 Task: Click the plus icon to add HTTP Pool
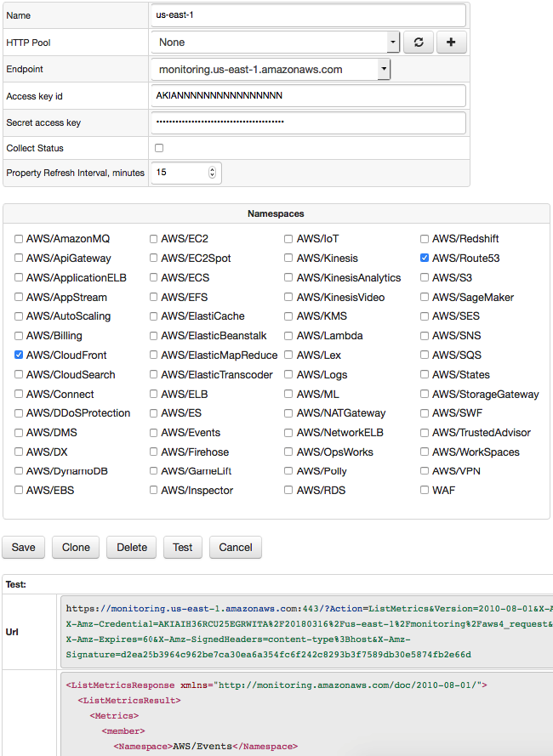tap(451, 43)
